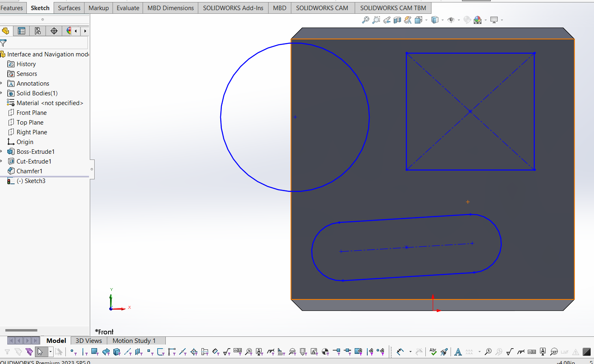The width and height of the screenshot is (594, 364).
Task: Open the SOLIDWORKS Add-Ins tab
Action: tap(233, 8)
